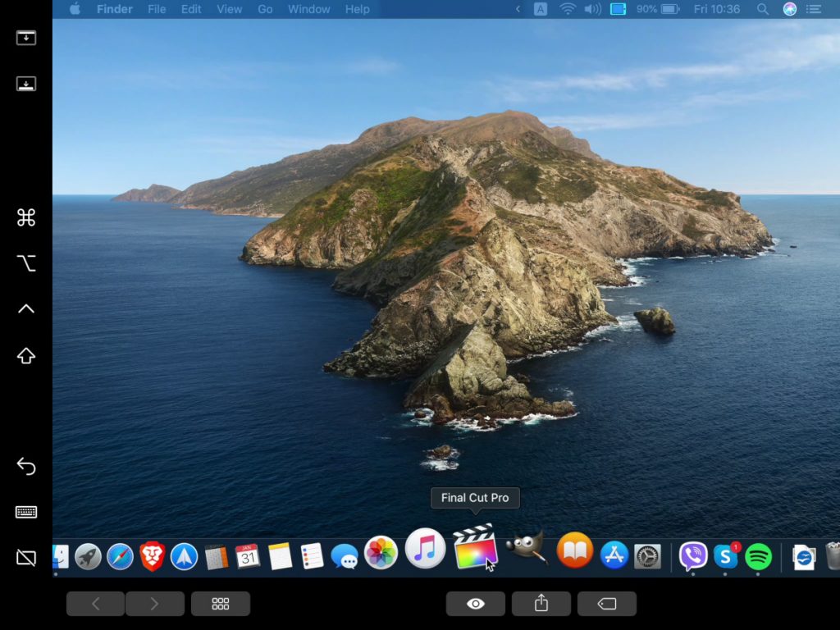Toggle the Control modifier key

click(x=25, y=309)
